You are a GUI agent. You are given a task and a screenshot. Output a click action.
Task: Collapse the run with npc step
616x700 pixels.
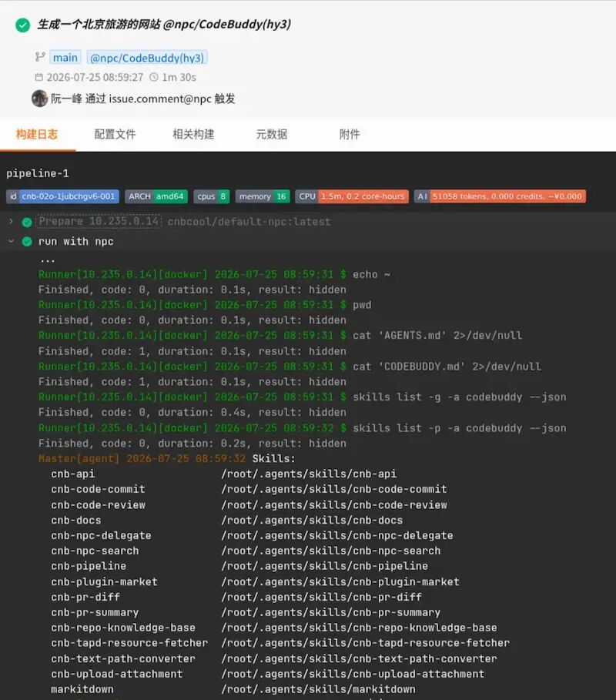(x=11, y=241)
